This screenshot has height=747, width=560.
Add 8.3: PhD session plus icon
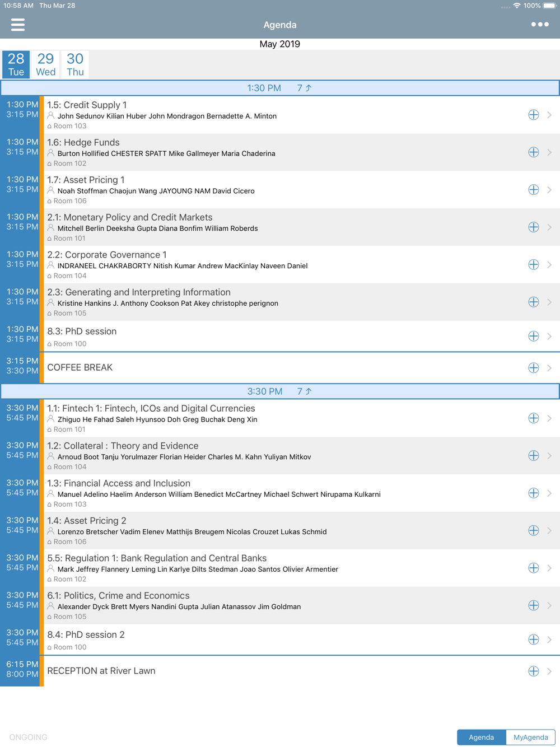point(534,336)
